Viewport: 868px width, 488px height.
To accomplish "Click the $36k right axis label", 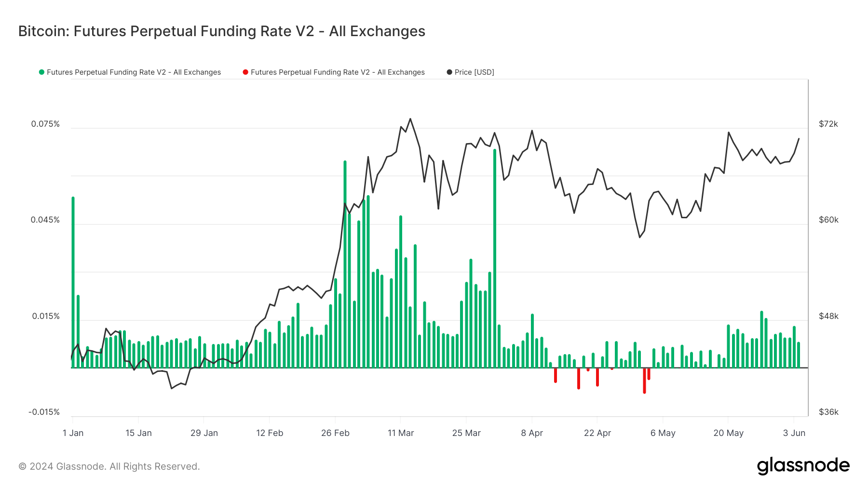I will 828,412.
